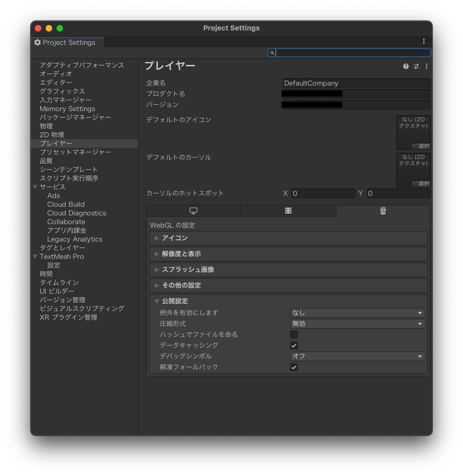463x476 pixels.
Task: Open the preset selector sliders icon
Action: click(x=416, y=66)
